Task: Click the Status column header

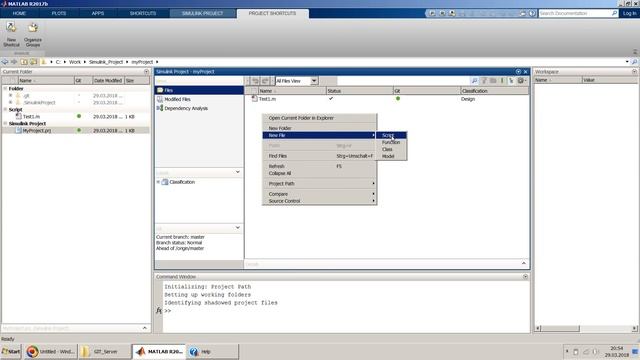Action: [359, 91]
